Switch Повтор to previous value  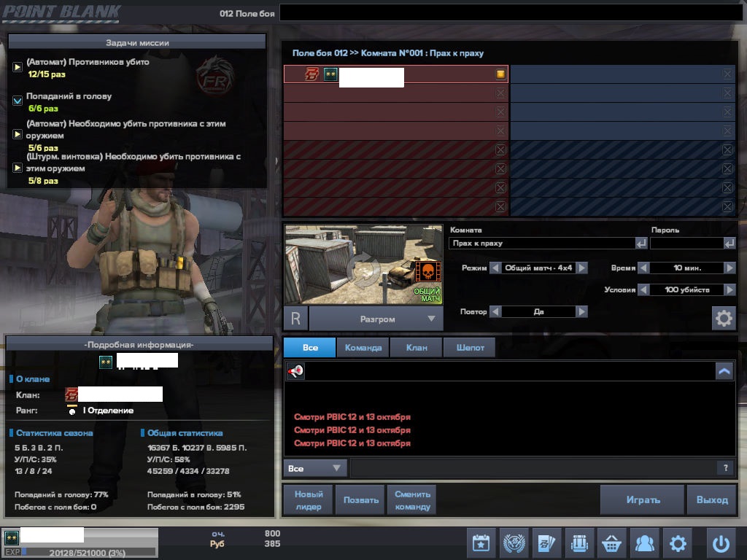click(495, 311)
